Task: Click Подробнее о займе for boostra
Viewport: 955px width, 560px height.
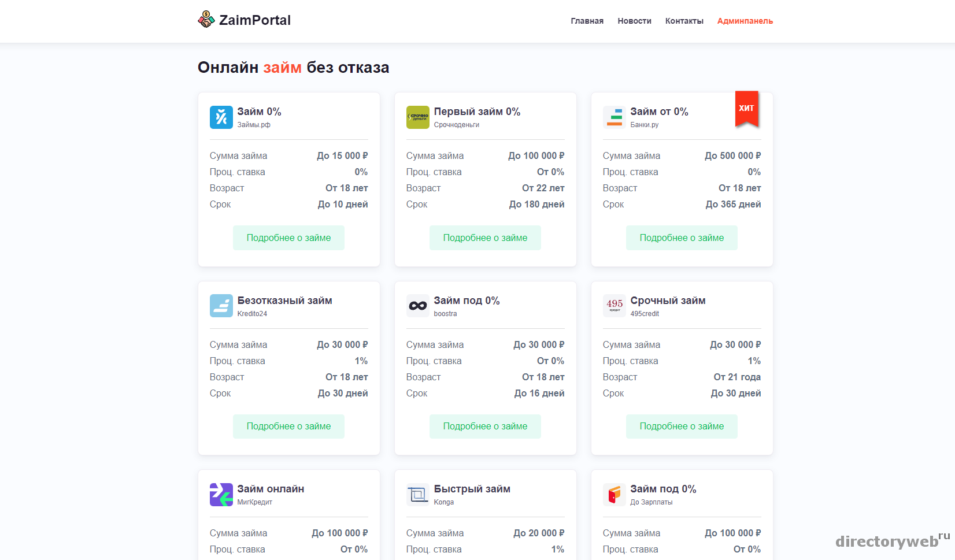Action: click(486, 427)
